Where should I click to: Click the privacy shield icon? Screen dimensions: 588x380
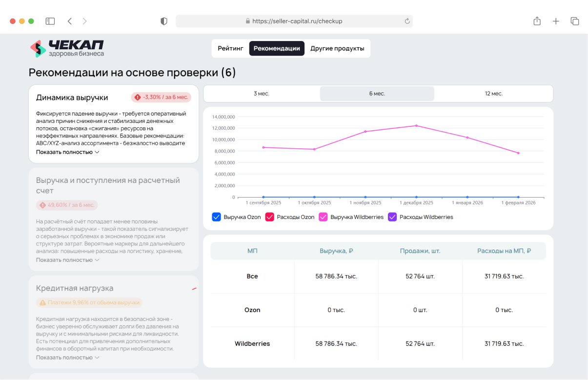coord(164,21)
